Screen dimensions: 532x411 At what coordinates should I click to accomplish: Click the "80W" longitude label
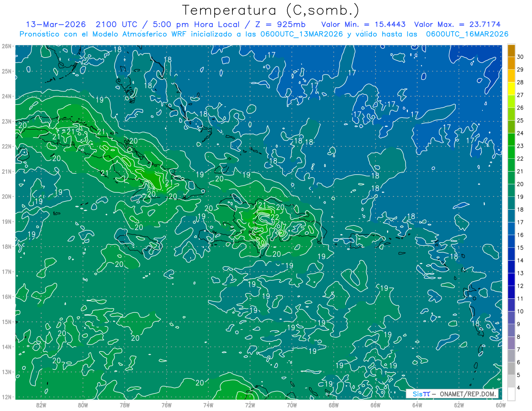tap(83, 405)
